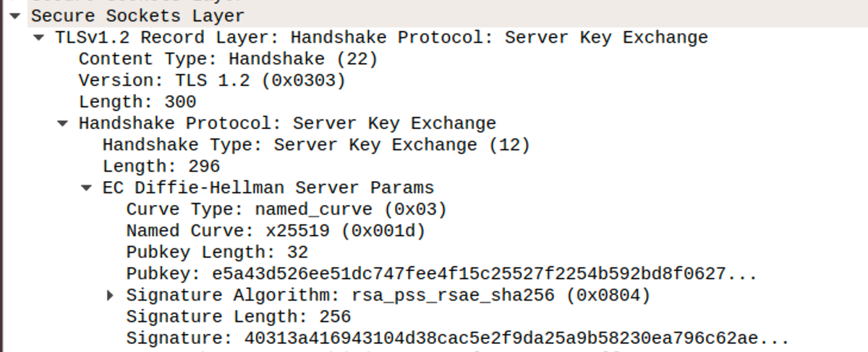Select the Pubkey Length: 32 field
The height and width of the screenshot is (352, 868).
click(217, 253)
